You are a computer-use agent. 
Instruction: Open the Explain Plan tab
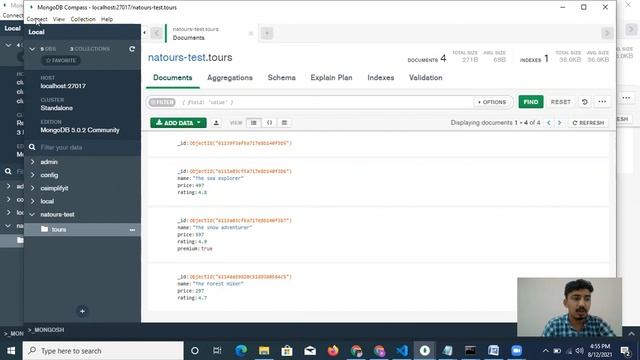331,78
